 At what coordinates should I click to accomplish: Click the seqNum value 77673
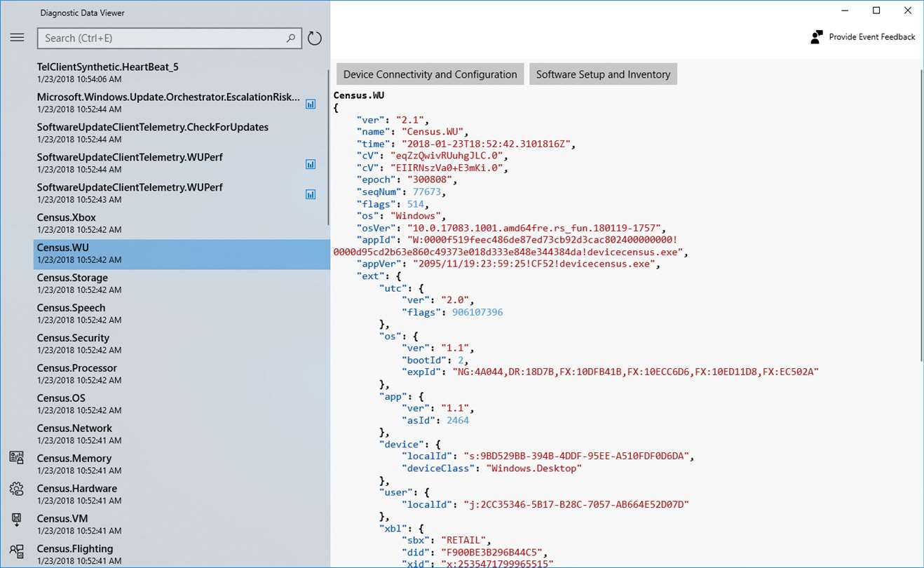(x=426, y=191)
